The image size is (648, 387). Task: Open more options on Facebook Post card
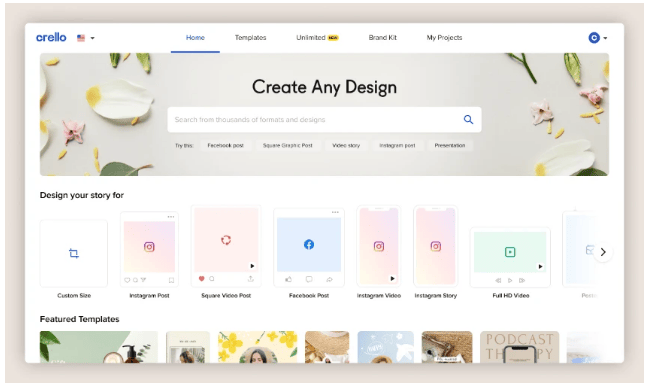pyautogui.click(x=335, y=212)
